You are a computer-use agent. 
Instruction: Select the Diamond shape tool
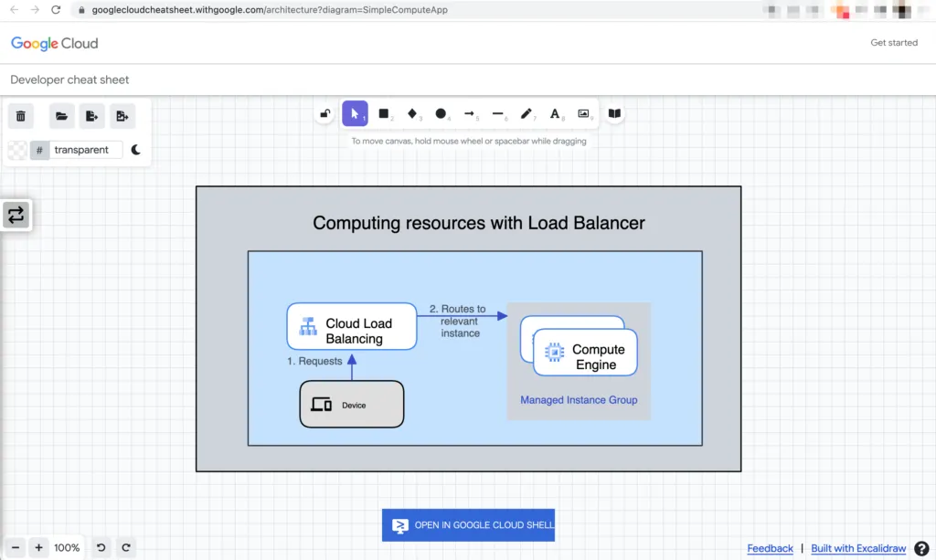pos(412,113)
